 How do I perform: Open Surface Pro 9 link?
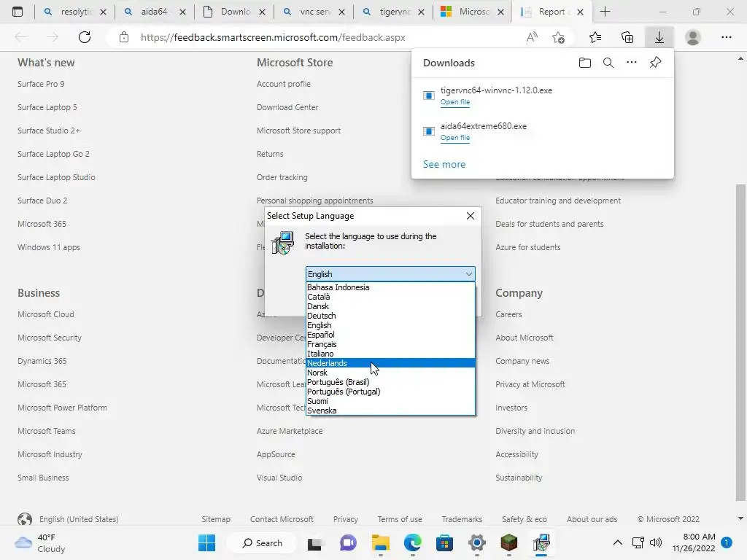[x=41, y=84]
